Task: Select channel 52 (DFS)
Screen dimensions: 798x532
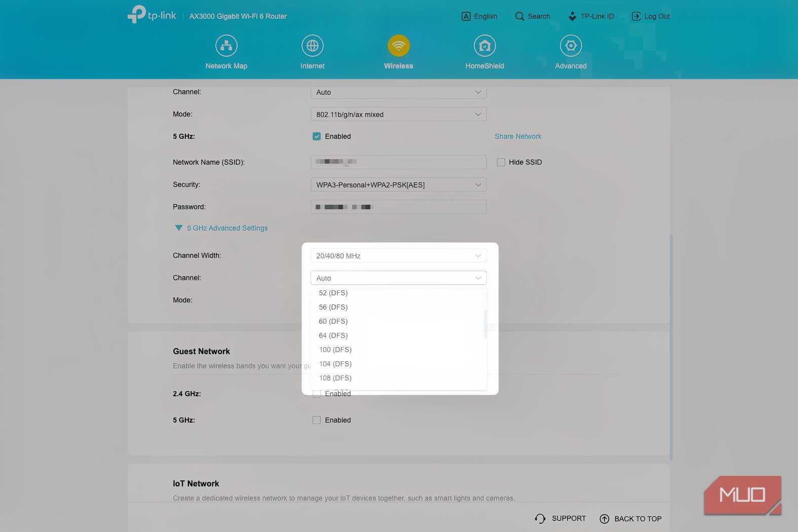Action: (x=398, y=293)
